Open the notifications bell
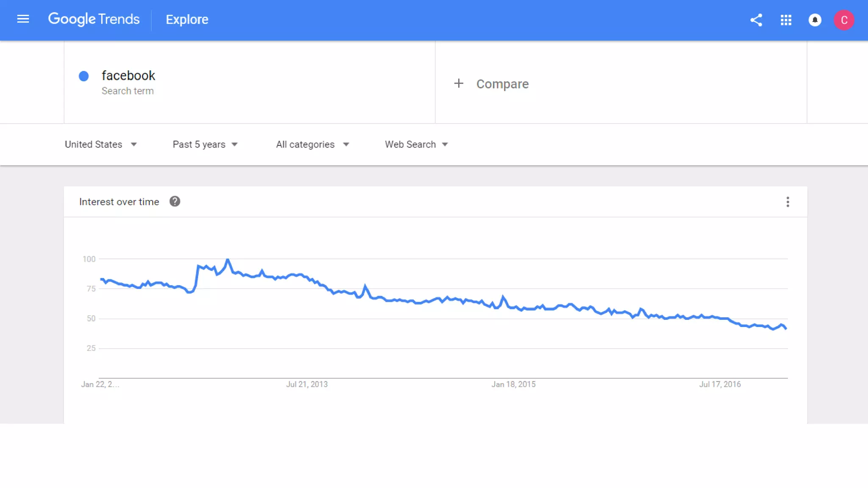The height and width of the screenshot is (488, 868). 815,20
